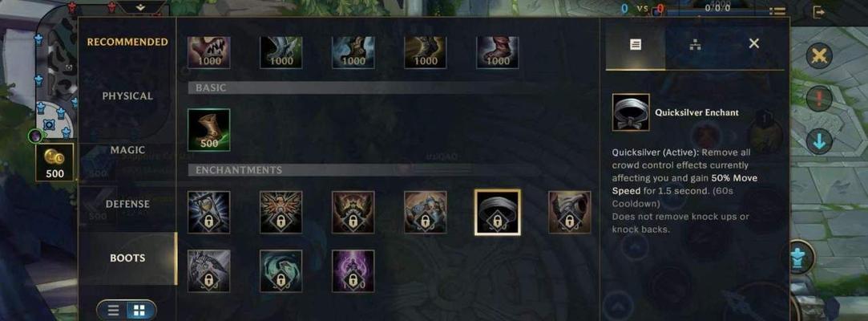This screenshot has height=321, width=868.
Task: Open the Defense items category
Action: pyautogui.click(x=127, y=204)
